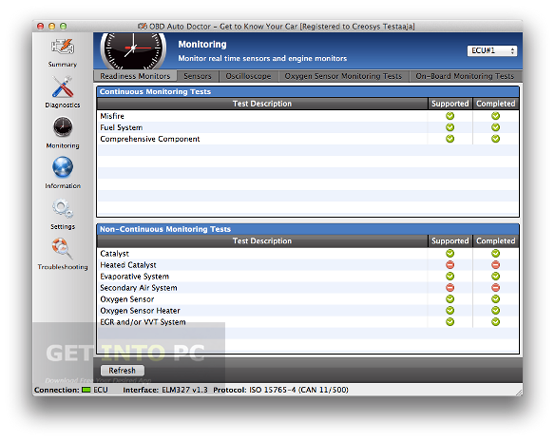Click Continuous tests Completed column header
The height and width of the screenshot is (441, 555).
(496, 104)
